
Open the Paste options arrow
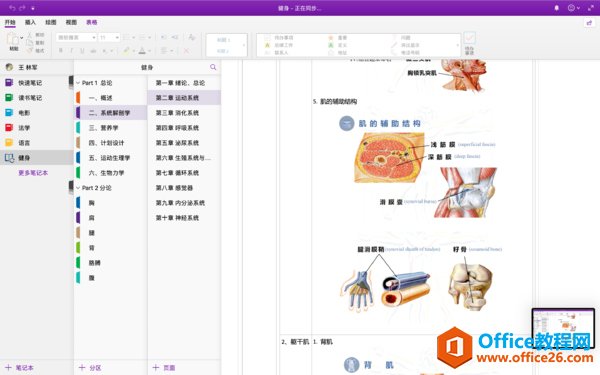pos(22,38)
